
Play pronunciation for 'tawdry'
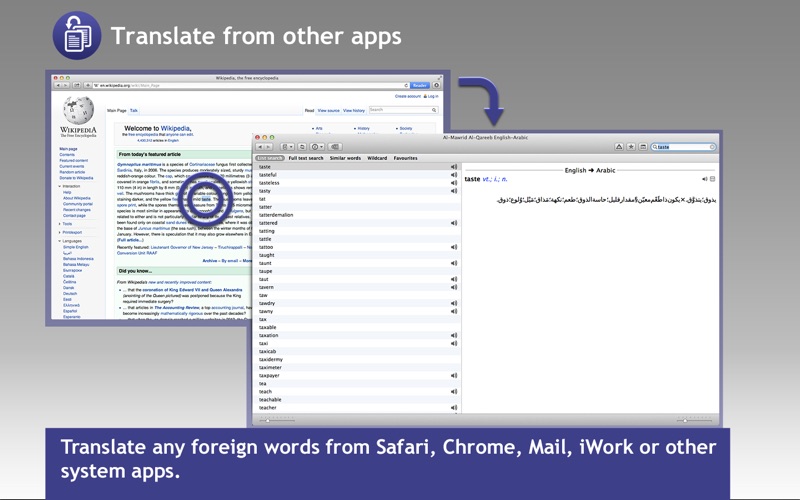(454, 303)
